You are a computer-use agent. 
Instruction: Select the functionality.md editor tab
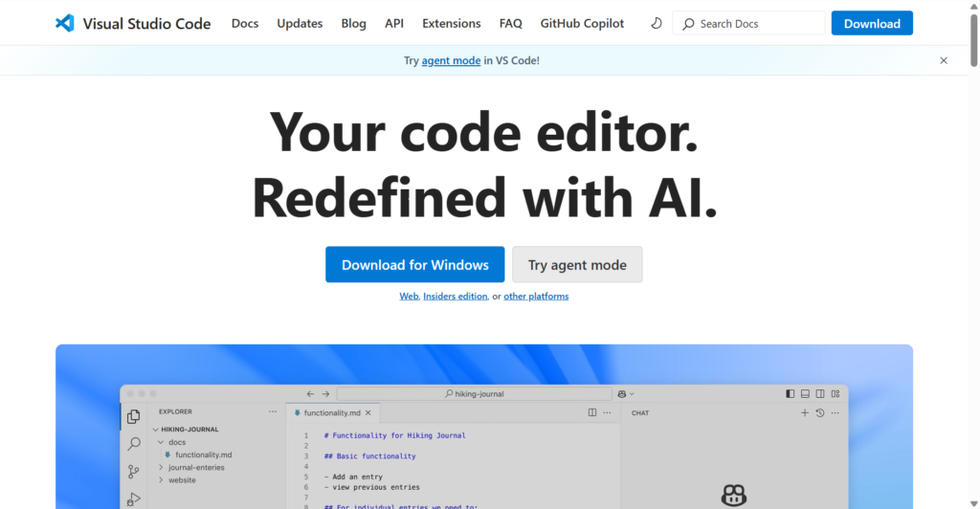332,412
